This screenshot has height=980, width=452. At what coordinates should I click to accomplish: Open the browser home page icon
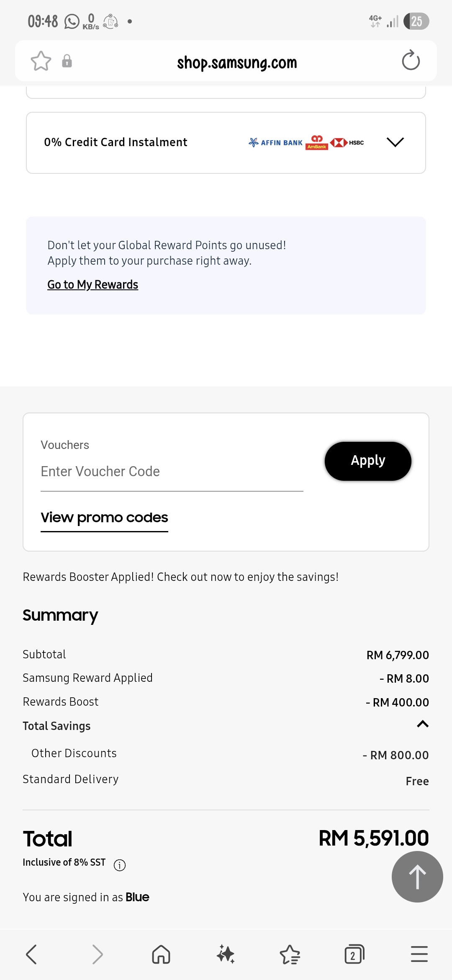[x=161, y=954]
